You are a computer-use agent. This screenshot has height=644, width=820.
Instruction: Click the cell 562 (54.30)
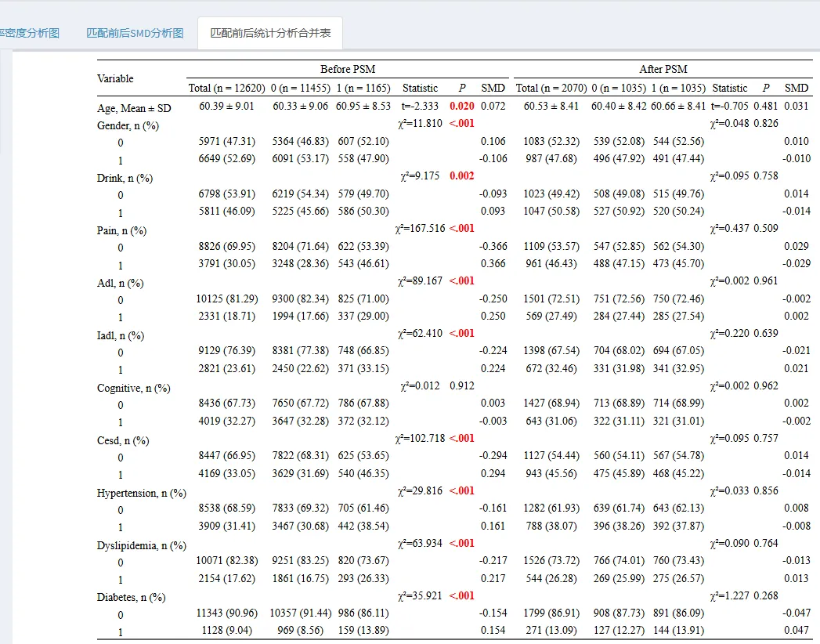(678, 246)
